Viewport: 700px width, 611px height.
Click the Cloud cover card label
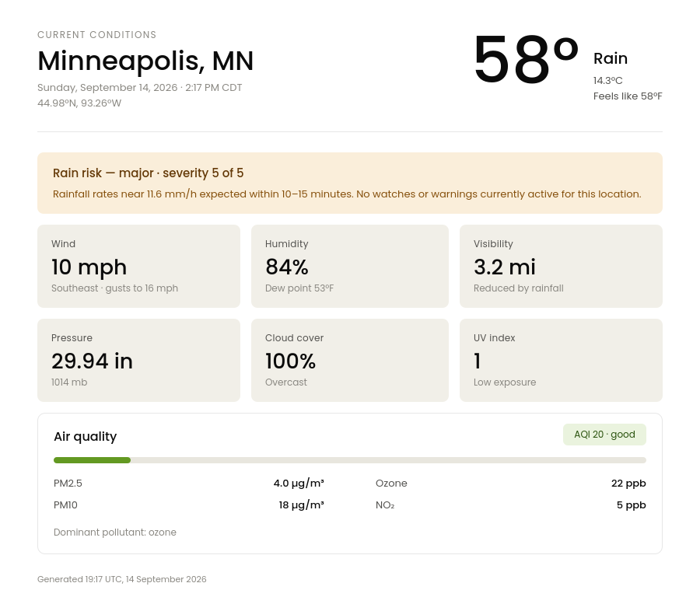click(294, 338)
